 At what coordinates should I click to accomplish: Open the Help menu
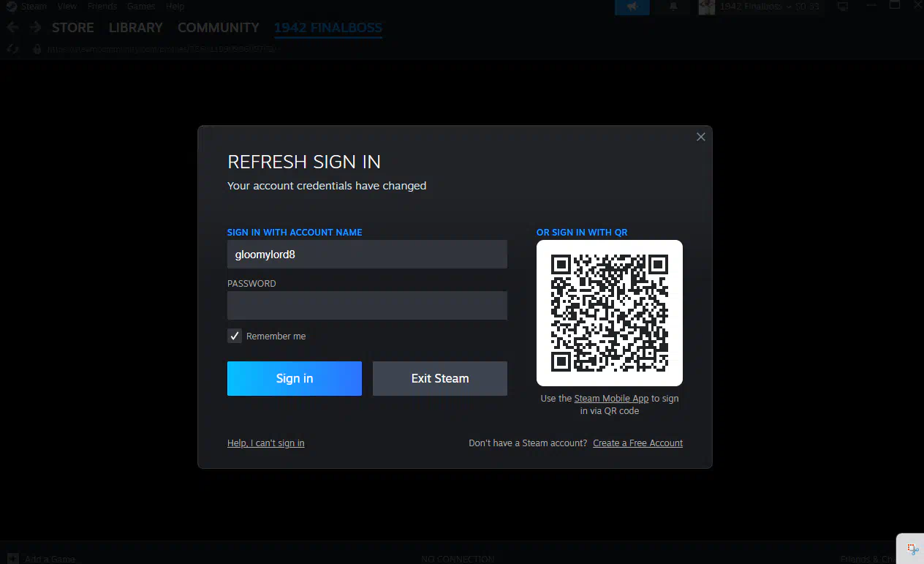click(175, 6)
